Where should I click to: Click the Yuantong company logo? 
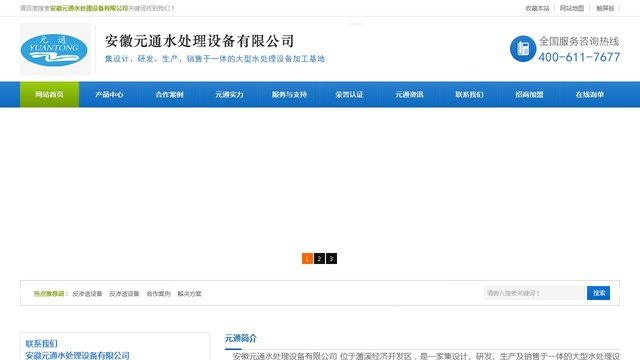tap(55, 49)
